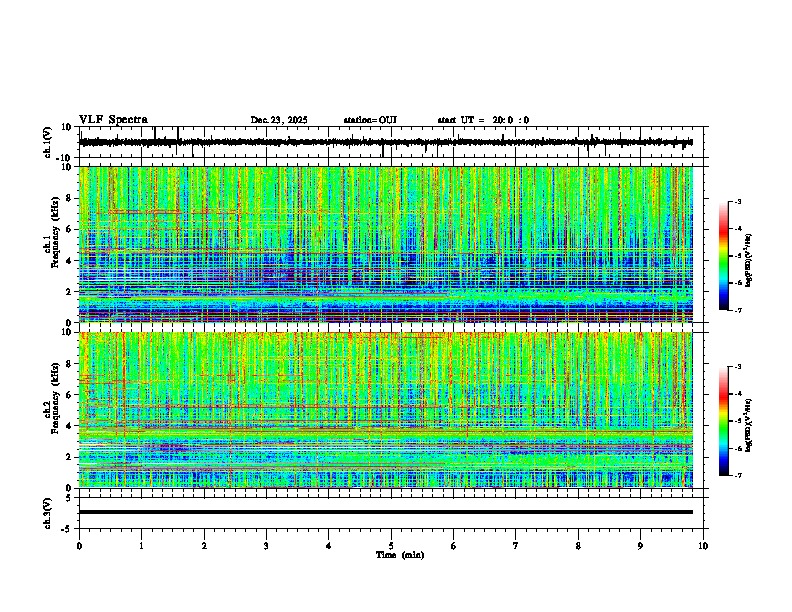Click the time axis tick label "0"
This screenshot has width=792, height=612.
click(x=79, y=546)
